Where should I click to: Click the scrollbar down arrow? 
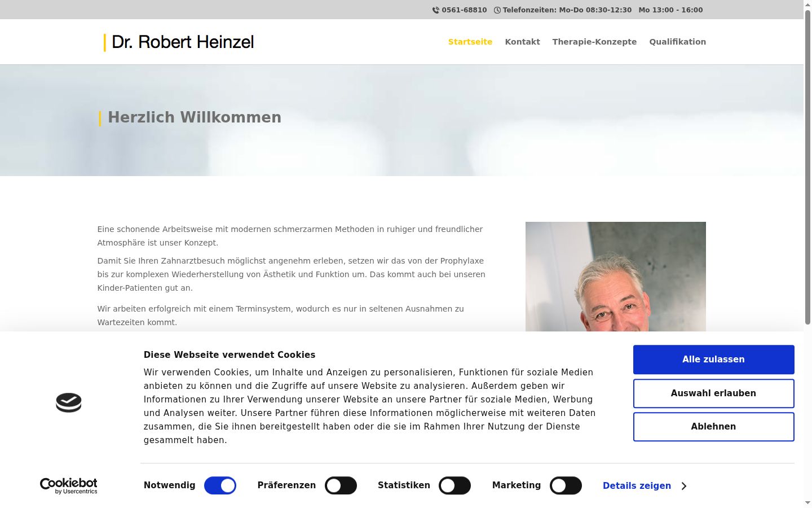click(x=807, y=502)
